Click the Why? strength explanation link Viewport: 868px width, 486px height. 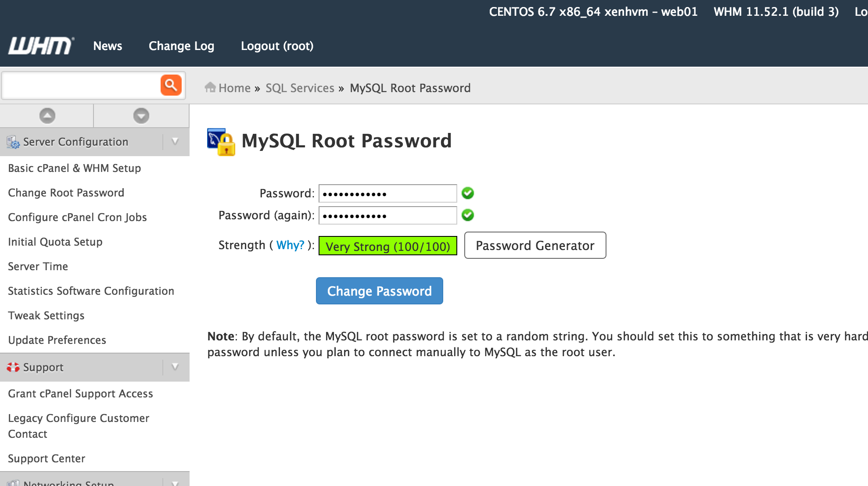291,245
